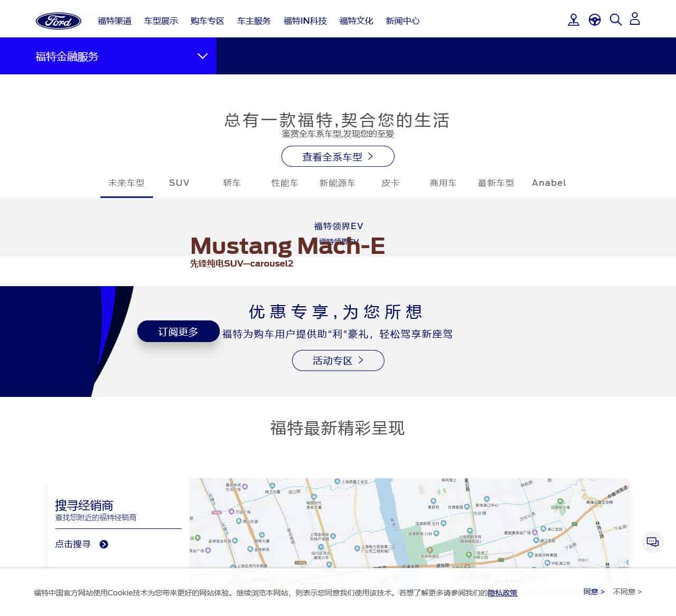This screenshot has width=676, height=616.
Task: Open the chat bubble icon
Action: (653, 542)
